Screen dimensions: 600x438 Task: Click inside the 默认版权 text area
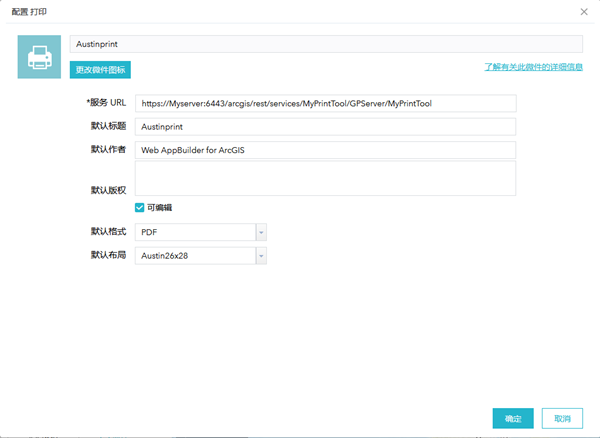326,179
